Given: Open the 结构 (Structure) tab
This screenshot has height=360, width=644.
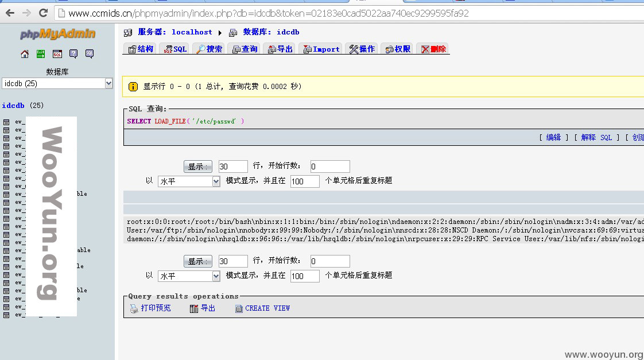Looking at the screenshot, I should [141, 49].
